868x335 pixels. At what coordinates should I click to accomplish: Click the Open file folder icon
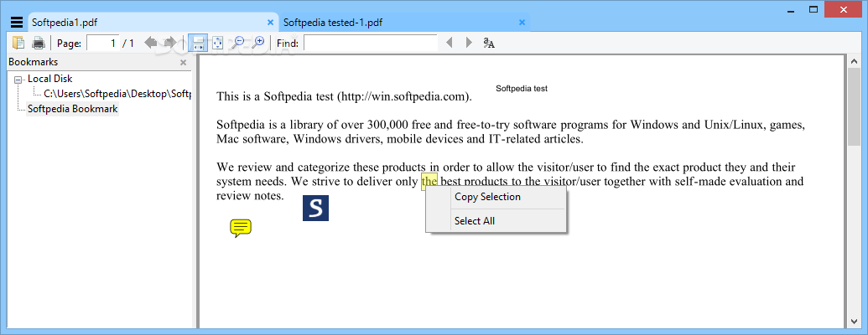coord(18,43)
